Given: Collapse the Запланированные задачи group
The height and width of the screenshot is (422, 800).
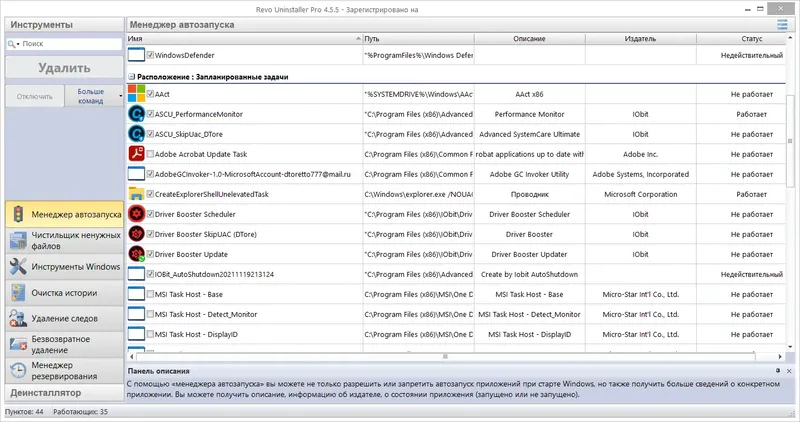Looking at the screenshot, I should pyautogui.click(x=131, y=77).
